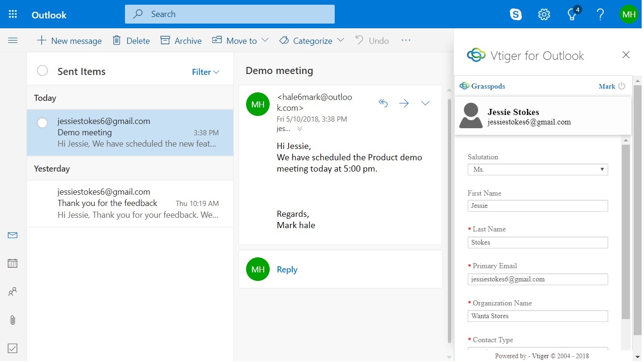The width and height of the screenshot is (644, 362).
Task: Select the Demo meeting message checkbox
Action: pyautogui.click(x=42, y=123)
